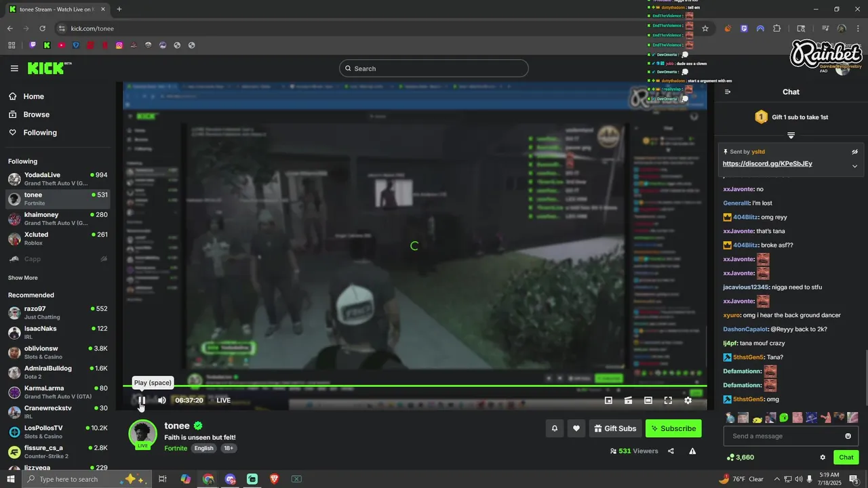The height and width of the screenshot is (488, 868).
Task: Hide the pinned message eye-slash icon
Action: pyautogui.click(x=854, y=152)
